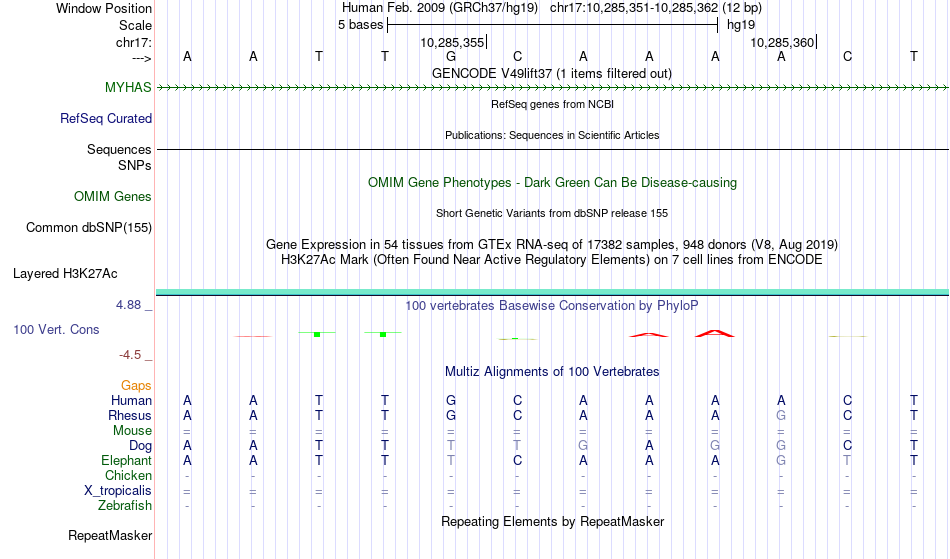Click the 4.88 upper conservation scale value

(128, 305)
